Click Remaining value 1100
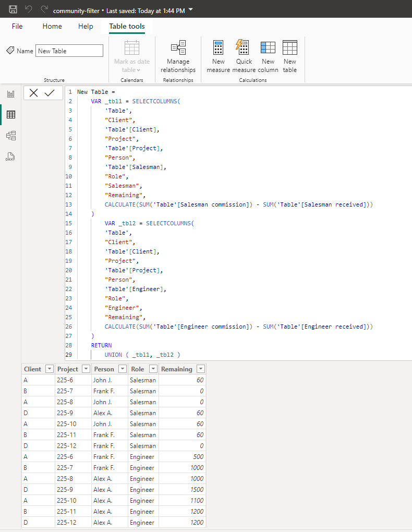 197,501
